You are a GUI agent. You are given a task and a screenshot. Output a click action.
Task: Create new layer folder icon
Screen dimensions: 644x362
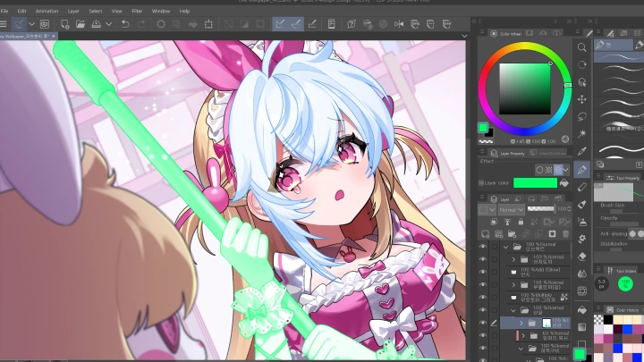coord(512,234)
